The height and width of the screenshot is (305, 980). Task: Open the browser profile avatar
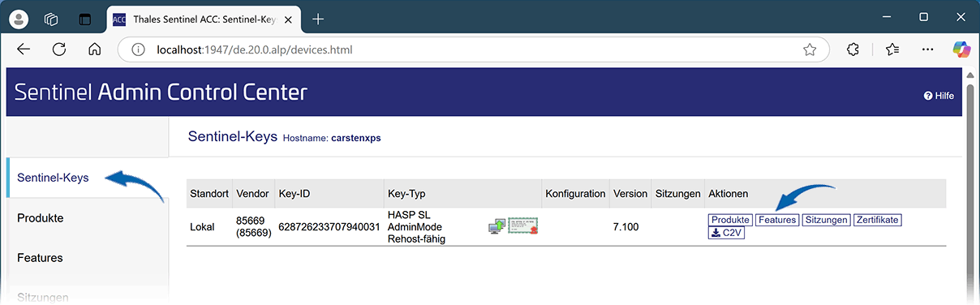point(19,18)
